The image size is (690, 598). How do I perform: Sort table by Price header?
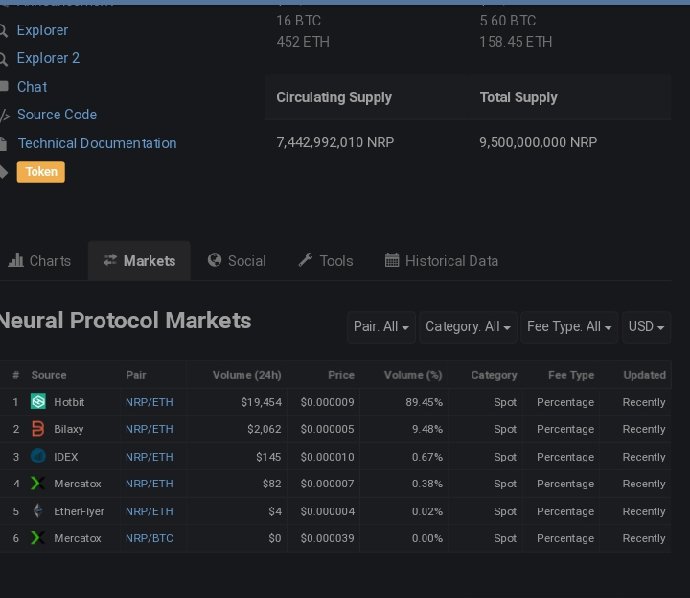coord(341,375)
